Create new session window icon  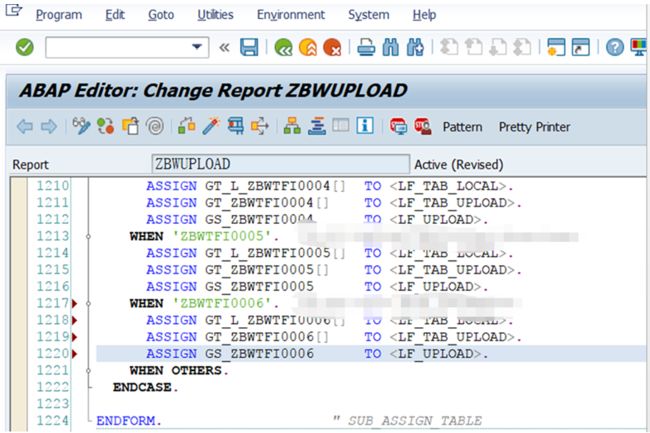tap(556, 47)
